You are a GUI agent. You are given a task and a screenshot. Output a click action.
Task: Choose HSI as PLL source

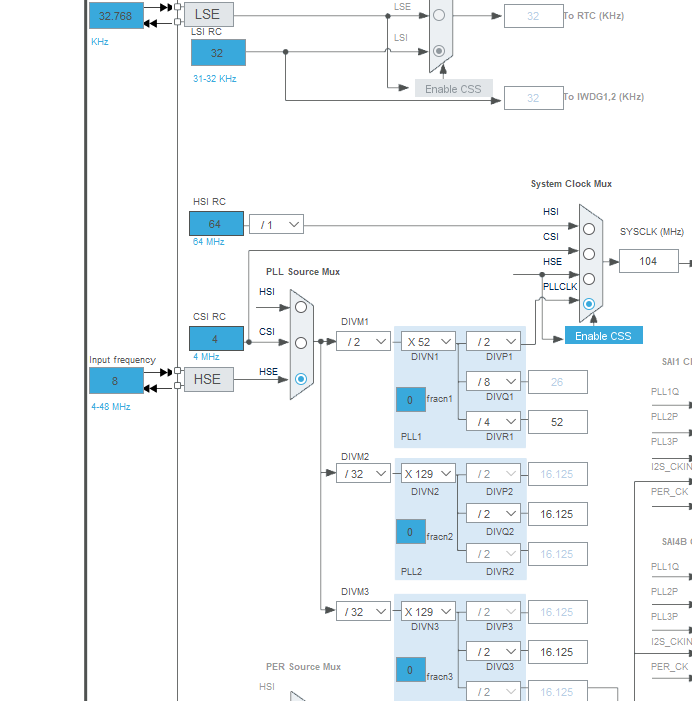(301, 307)
